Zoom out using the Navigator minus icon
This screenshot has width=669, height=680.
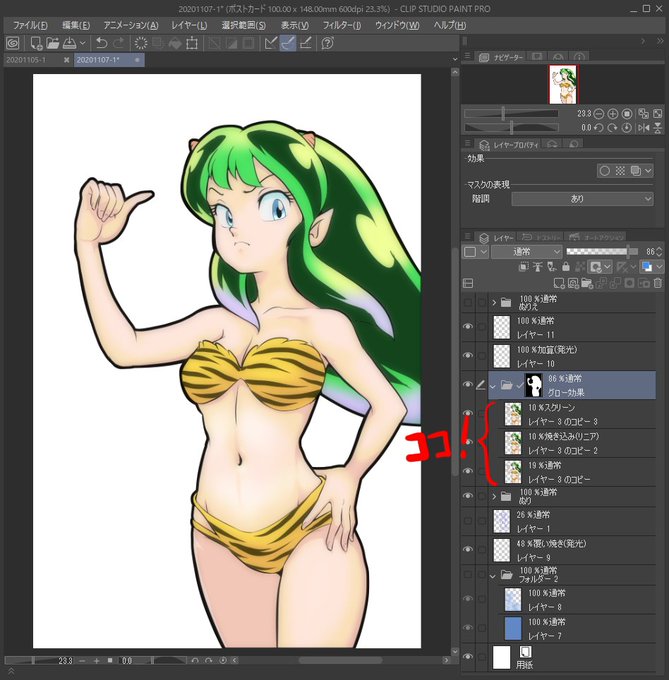pyautogui.click(x=599, y=114)
